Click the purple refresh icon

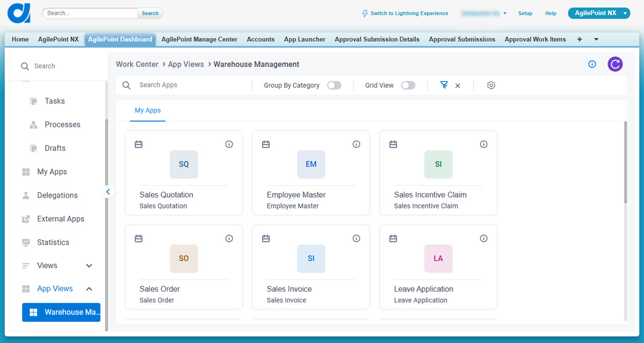click(x=615, y=64)
